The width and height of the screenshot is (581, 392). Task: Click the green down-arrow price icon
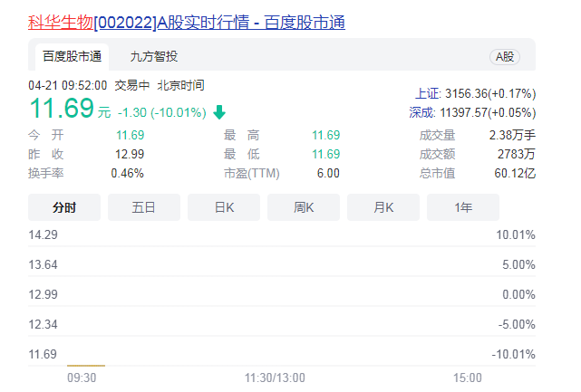tap(219, 112)
